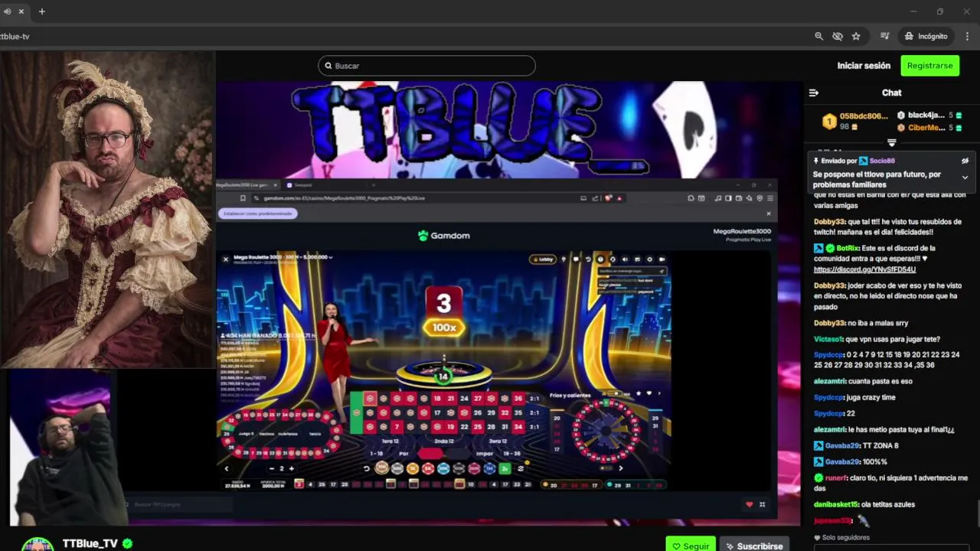The width and height of the screenshot is (980, 551).
Task: Open the inner browser hamburger menu
Action: point(769,198)
